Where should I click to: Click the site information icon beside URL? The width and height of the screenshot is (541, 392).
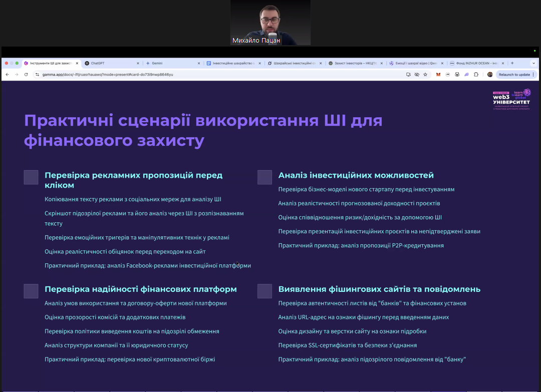[37, 75]
